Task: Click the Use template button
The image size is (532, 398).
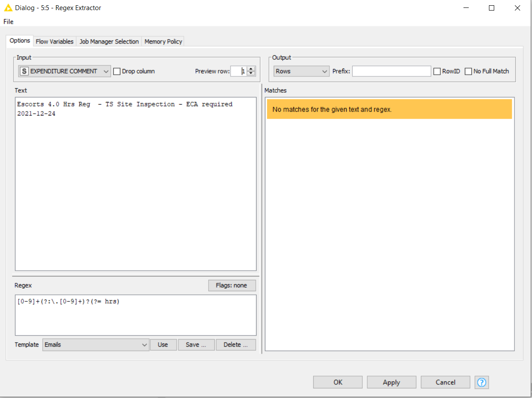Action: [x=163, y=345]
